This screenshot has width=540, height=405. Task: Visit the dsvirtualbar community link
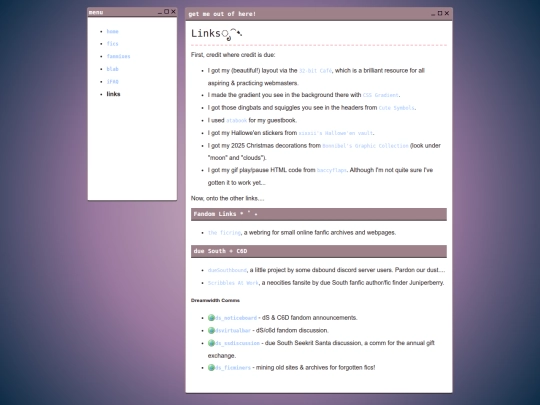click(x=233, y=331)
